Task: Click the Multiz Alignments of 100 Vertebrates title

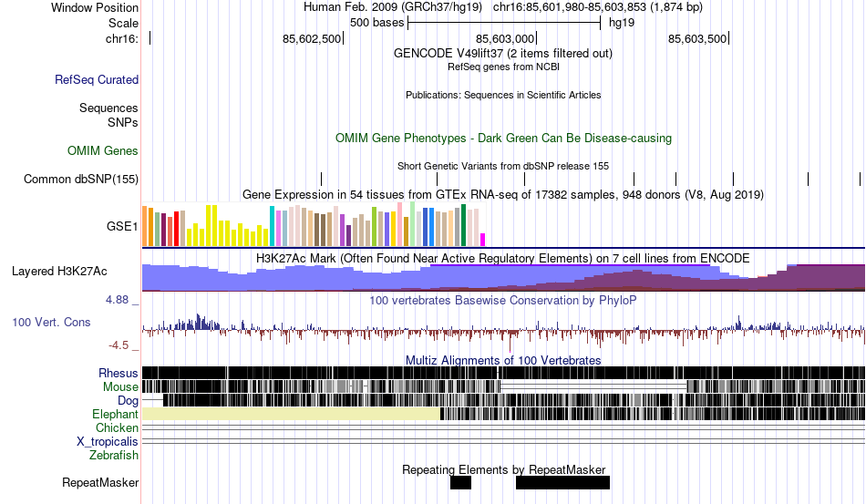Action: pos(503,361)
